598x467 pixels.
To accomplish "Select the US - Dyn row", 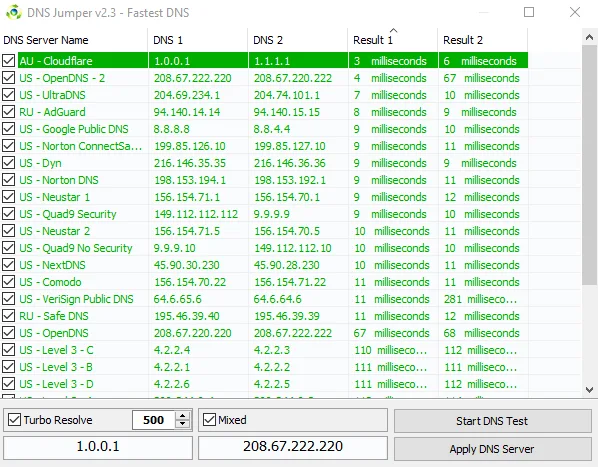I will (265, 163).
